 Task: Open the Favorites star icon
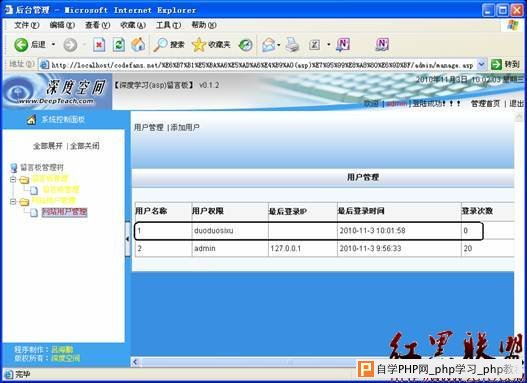199,45
